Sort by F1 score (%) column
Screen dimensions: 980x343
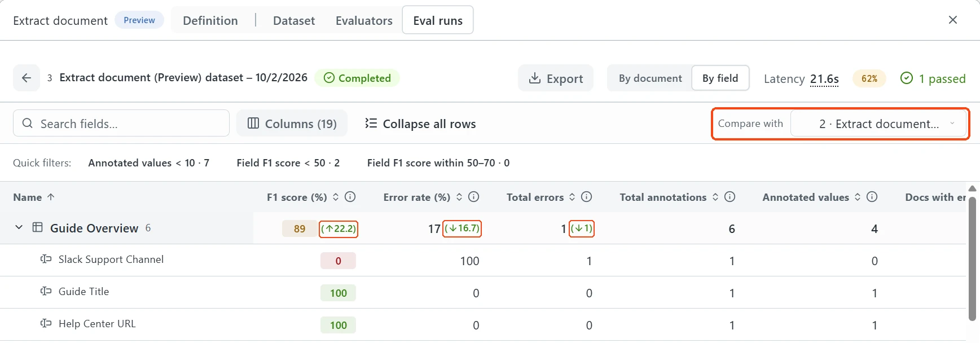[336, 197]
